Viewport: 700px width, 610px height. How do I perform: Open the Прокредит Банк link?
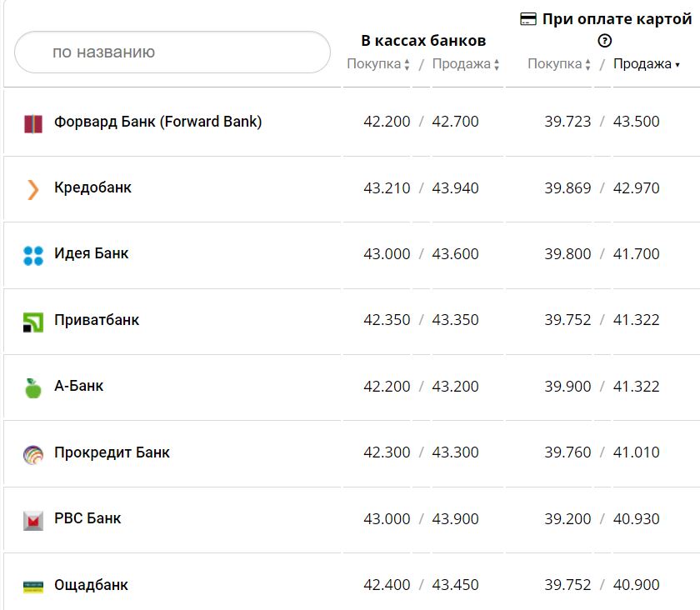[112, 452]
